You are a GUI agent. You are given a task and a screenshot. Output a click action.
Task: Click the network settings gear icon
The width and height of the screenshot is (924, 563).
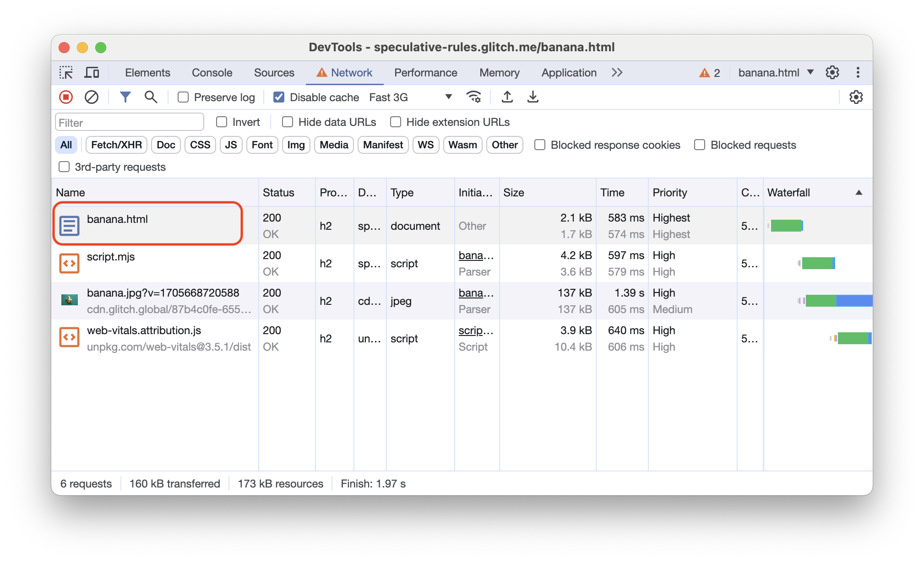(856, 97)
